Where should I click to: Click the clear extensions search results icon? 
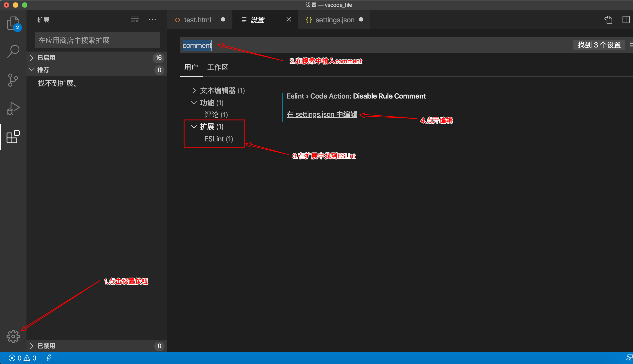(x=135, y=20)
